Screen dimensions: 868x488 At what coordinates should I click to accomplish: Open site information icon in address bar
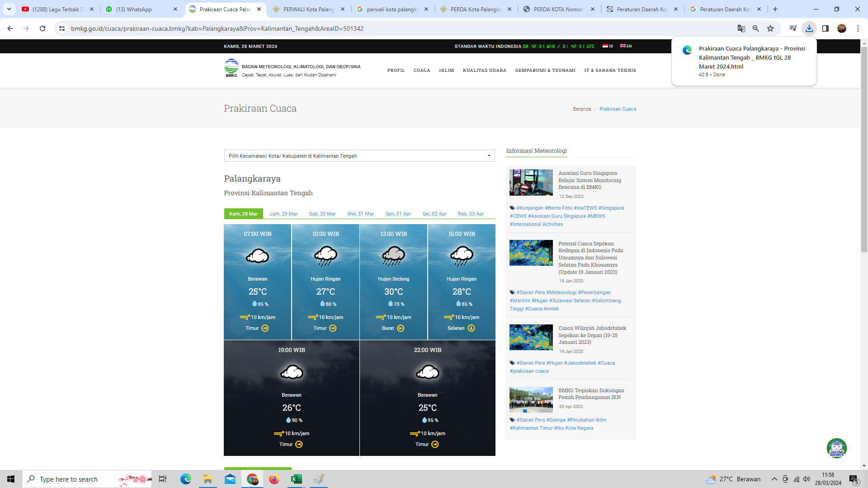click(62, 28)
